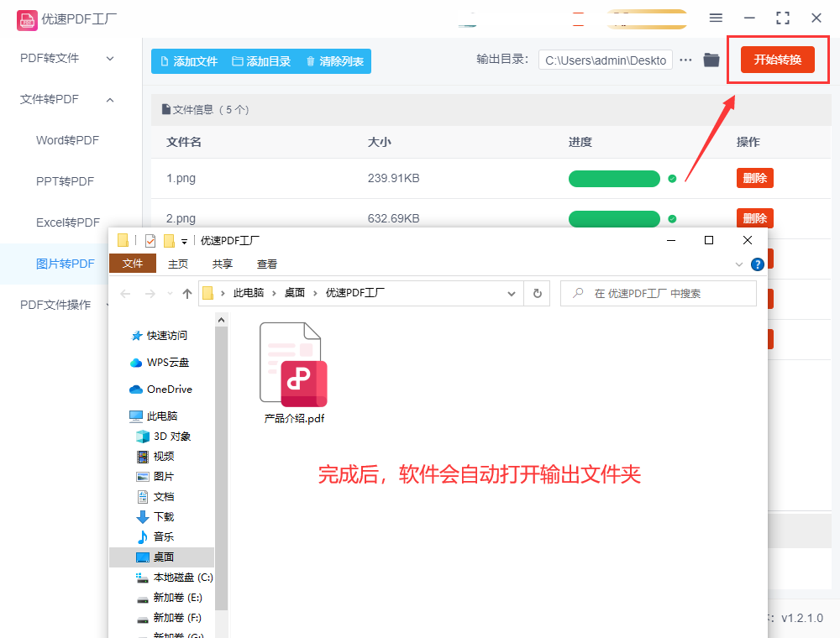Open WPS云盘 in Explorer sidebar
Image resolution: width=840 pixels, height=638 pixels.
160,363
